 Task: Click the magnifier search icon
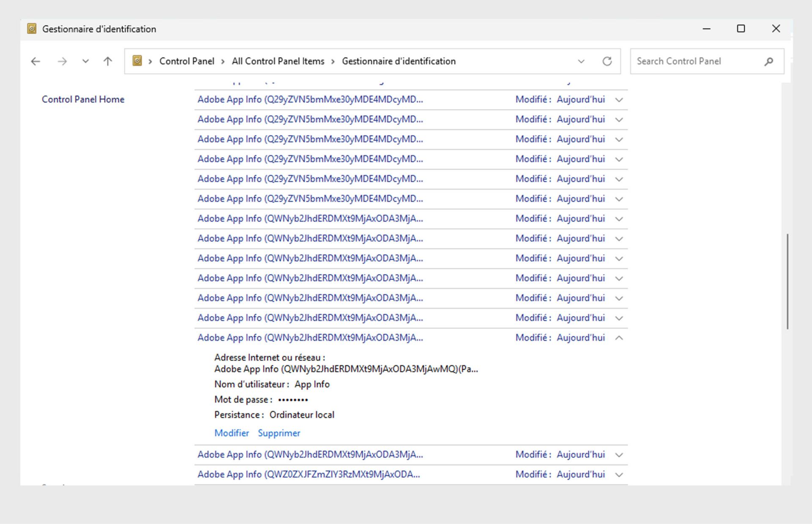pyautogui.click(x=769, y=61)
